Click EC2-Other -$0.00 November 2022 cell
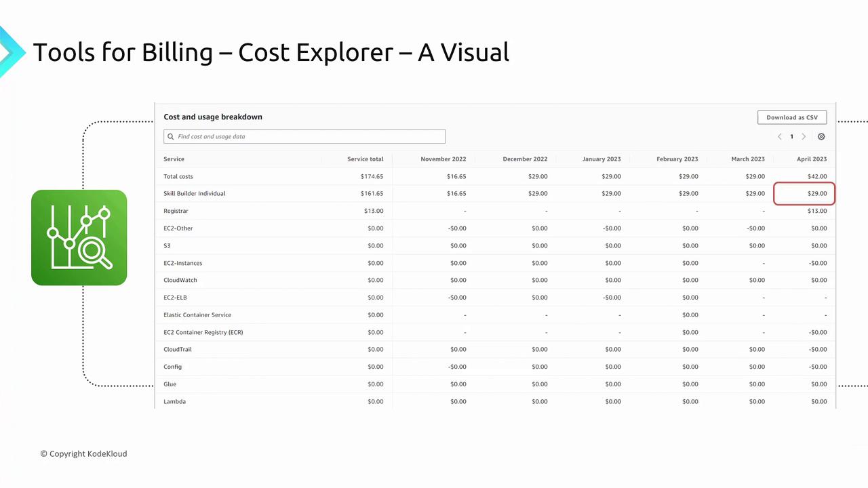868x488 pixels. 457,228
